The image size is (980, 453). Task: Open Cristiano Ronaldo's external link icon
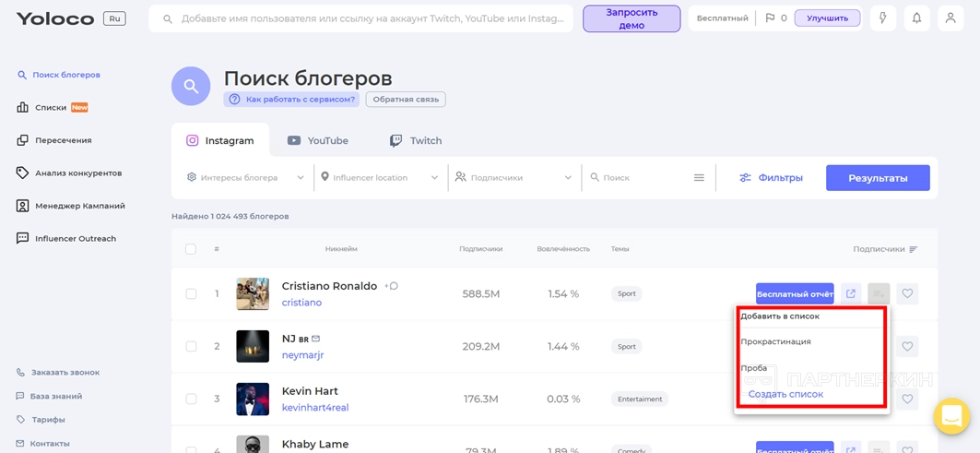[851, 294]
